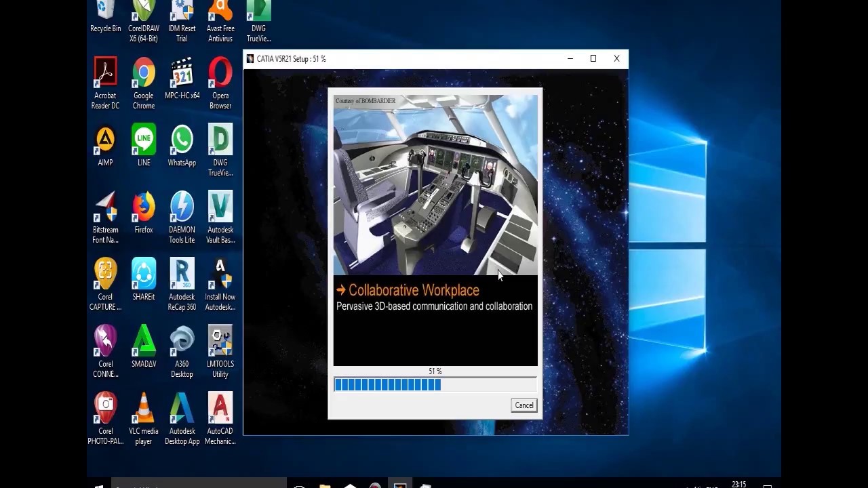Open Autodesk Vault Basic shortcut
The height and width of the screenshot is (488, 868).
[x=220, y=218]
